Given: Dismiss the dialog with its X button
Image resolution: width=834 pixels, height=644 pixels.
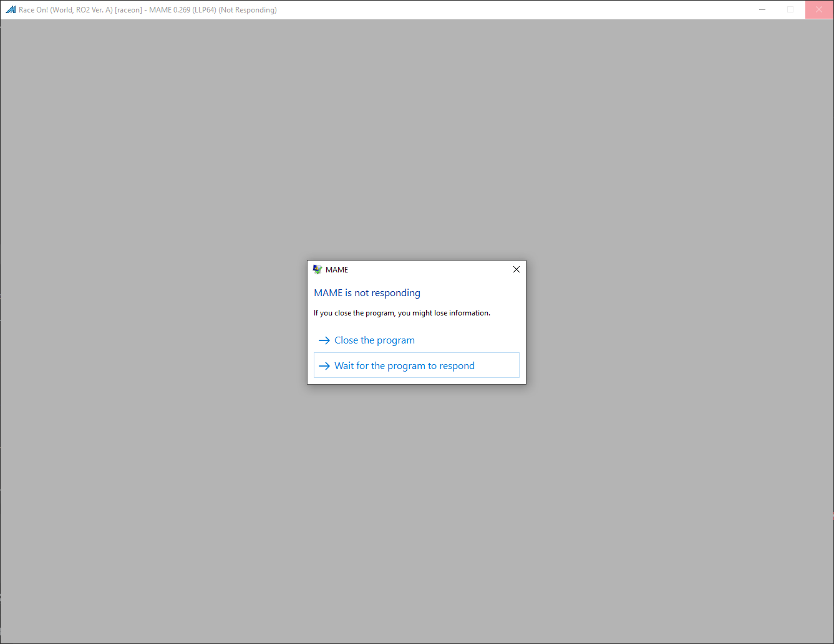Looking at the screenshot, I should [516, 269].
